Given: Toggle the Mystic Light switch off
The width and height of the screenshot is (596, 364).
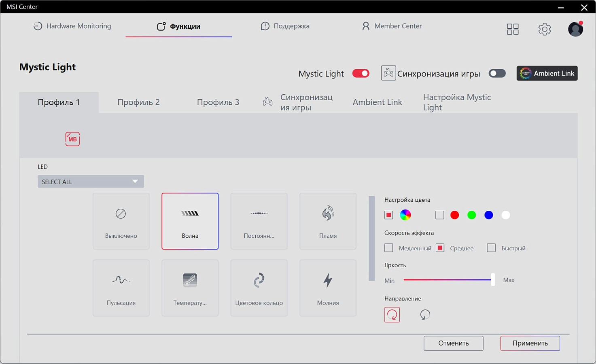Looking at the screenshot, I should click(x=361, y=73).
